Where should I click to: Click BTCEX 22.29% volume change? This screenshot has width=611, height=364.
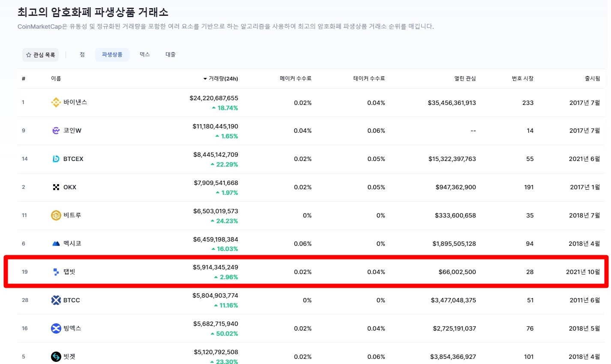point(225,164)
